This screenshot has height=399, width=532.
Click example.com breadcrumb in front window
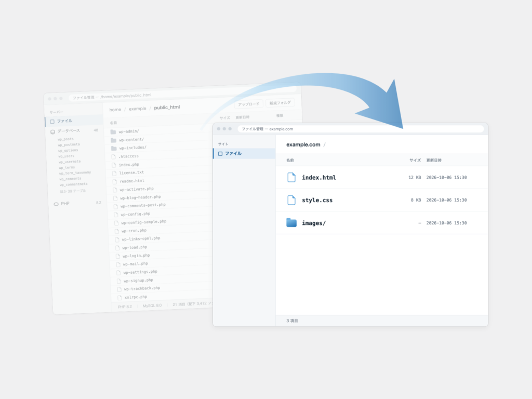click(x=303, y=144)
